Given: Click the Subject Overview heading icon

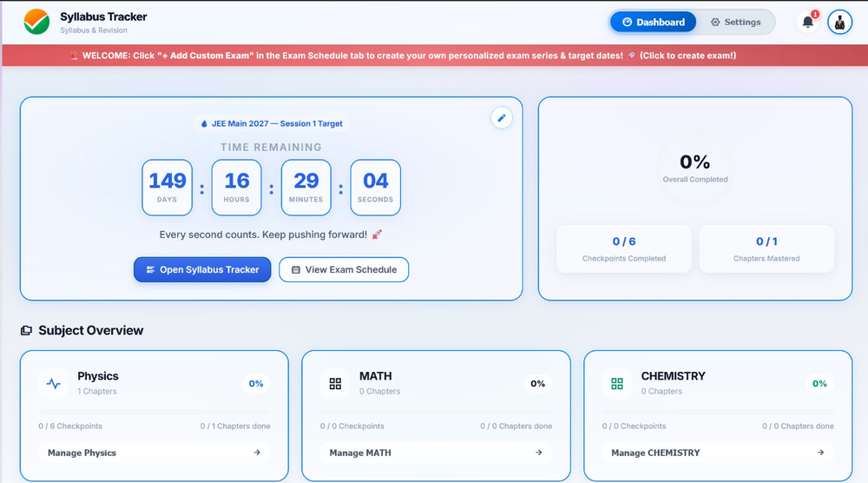Looking at the screenshot, I should (x=26, y=331).
